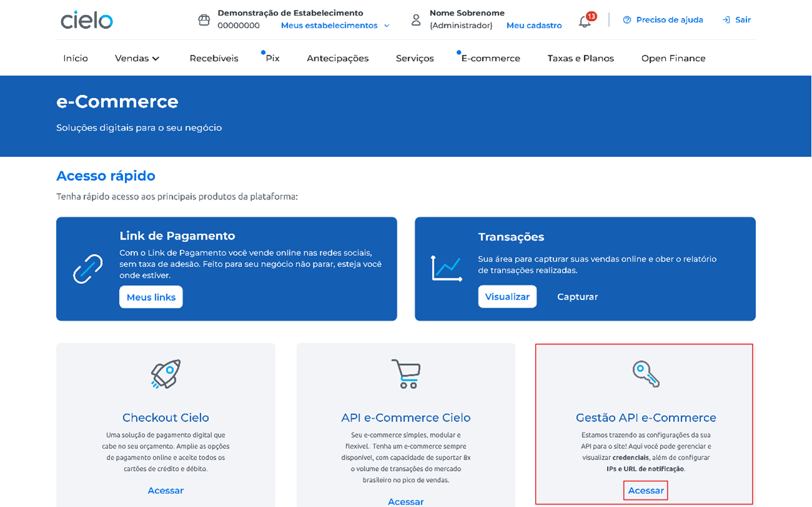Open Taxas e Planos menu item

pyautogui.click(x=581, y=58)
